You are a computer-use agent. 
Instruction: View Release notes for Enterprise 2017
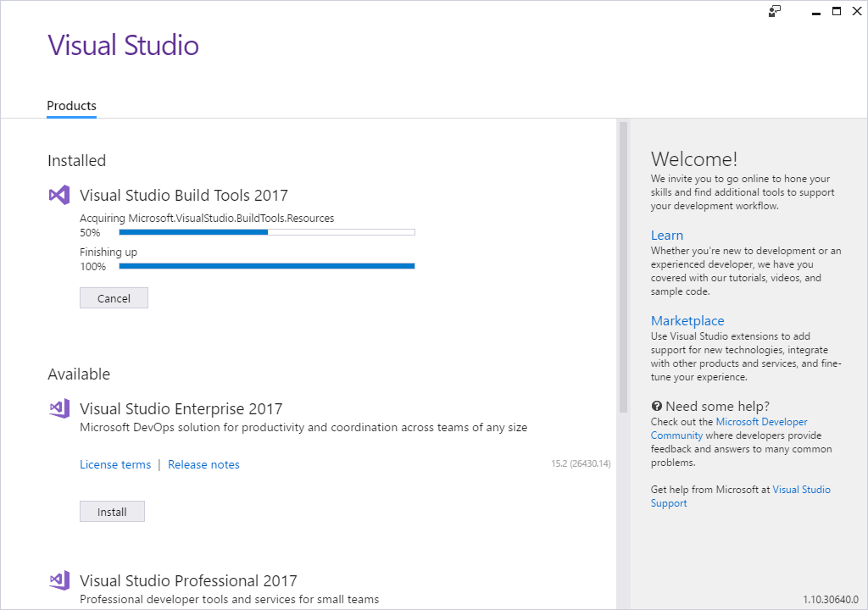click(x=203, y=464)
